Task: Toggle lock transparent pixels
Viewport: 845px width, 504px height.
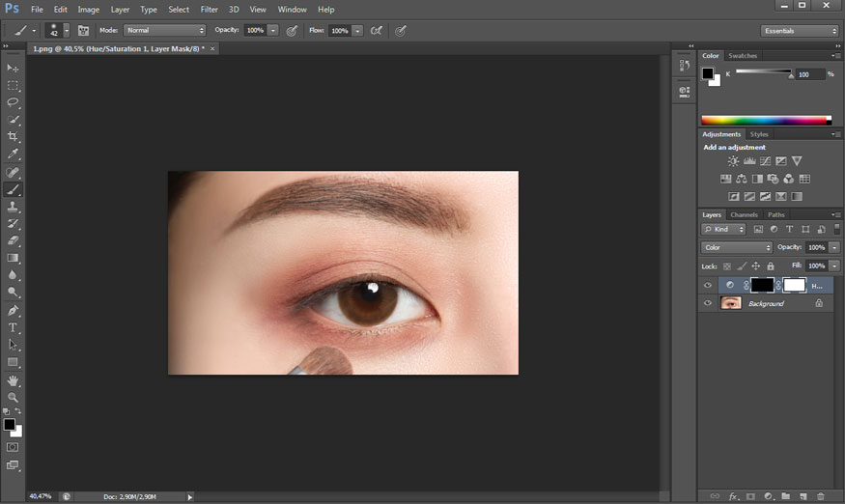Action: tap(727, 266)
